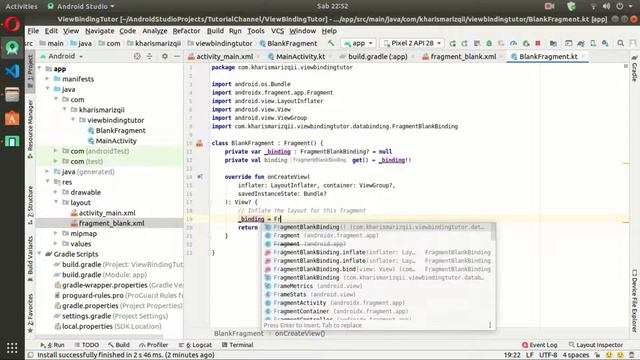This screenshot has width=640, height=360.
Task: Click the Make Project hammer icon
Action: point(331,43)
